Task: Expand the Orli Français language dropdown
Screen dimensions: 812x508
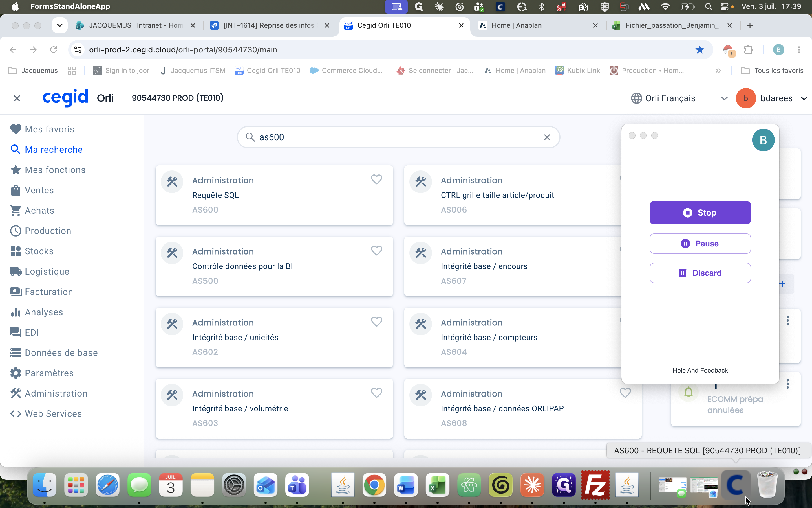Action: [724, 98]
